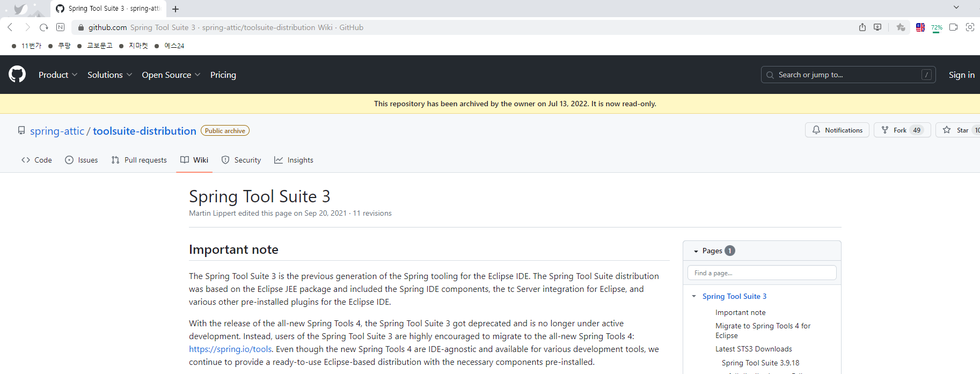
Task: Open the spring-attic owner link
Action: pos(57,131)
